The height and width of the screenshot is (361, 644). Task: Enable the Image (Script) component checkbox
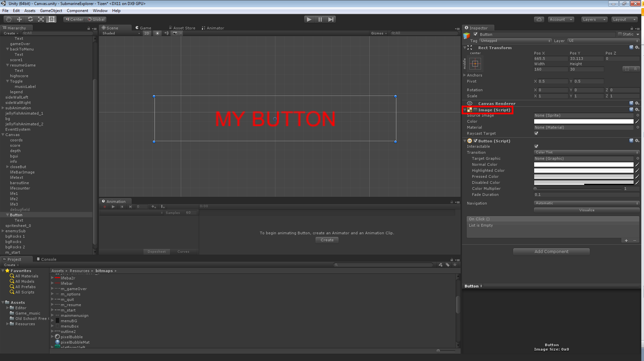475,110
